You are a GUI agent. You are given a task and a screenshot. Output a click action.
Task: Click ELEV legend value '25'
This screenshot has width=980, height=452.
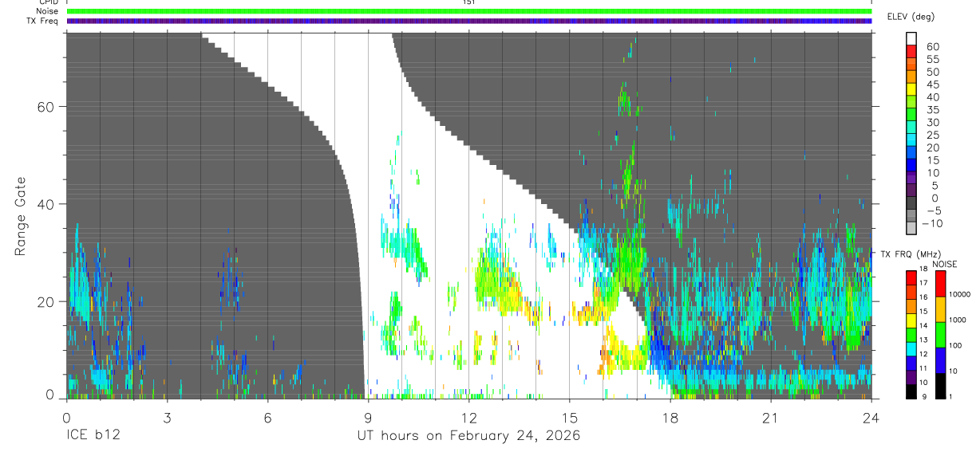[x=932, y=135]
